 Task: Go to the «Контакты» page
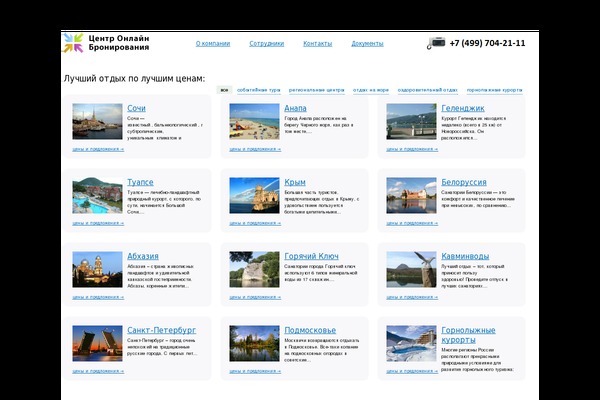click(x=318, y=44)
